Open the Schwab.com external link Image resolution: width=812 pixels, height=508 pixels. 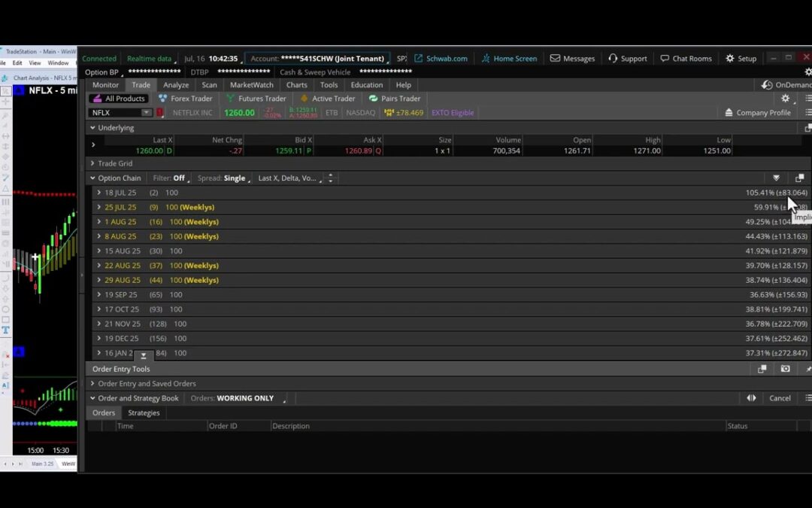[x=441, y=59]
